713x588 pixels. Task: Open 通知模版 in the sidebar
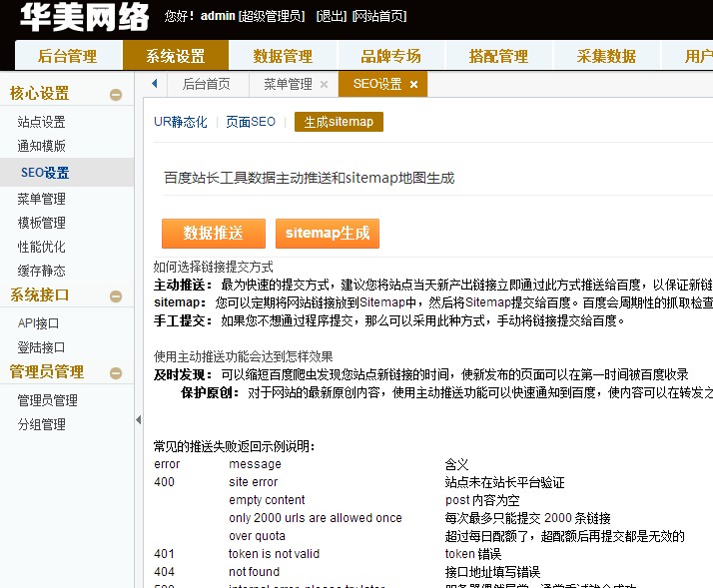[41, 146]
